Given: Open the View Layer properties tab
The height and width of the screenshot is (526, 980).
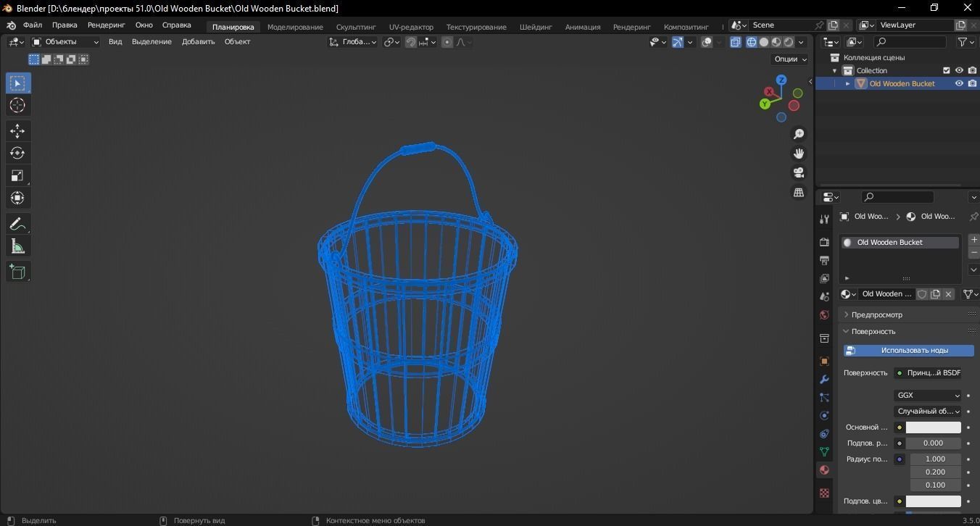Looking at the screenshot, I should [824, 278].
